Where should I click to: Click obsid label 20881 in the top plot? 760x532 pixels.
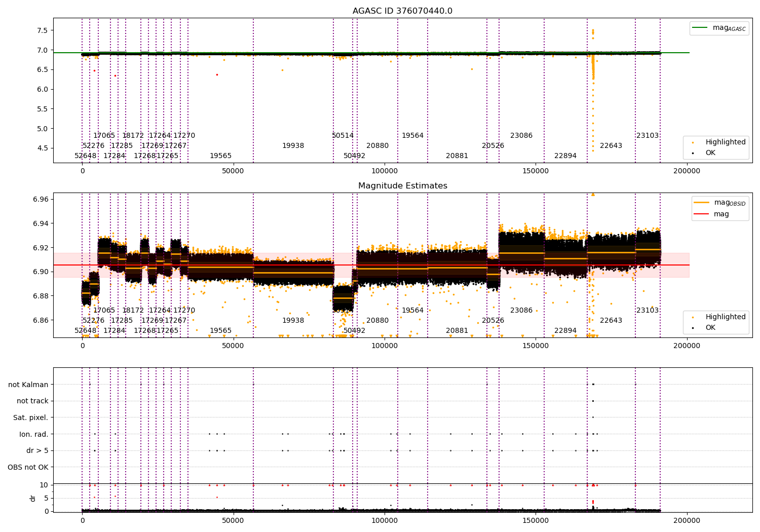tap(457, 156)
